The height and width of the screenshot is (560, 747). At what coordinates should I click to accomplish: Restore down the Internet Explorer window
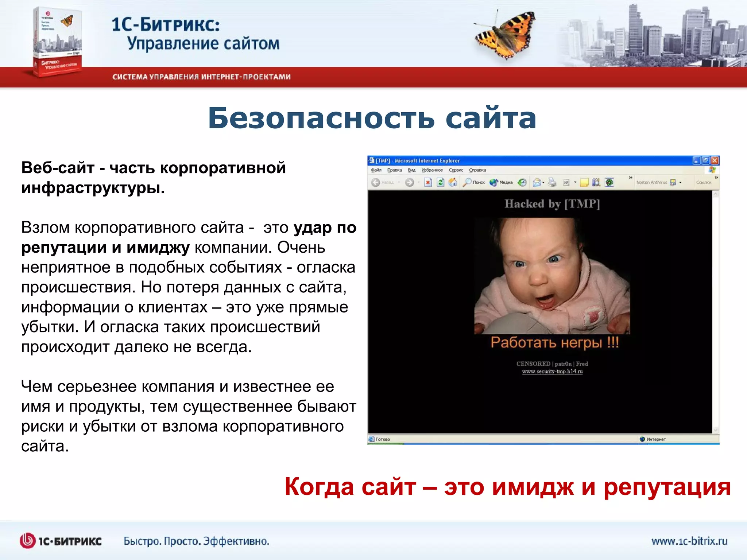(x=705, y=160)
